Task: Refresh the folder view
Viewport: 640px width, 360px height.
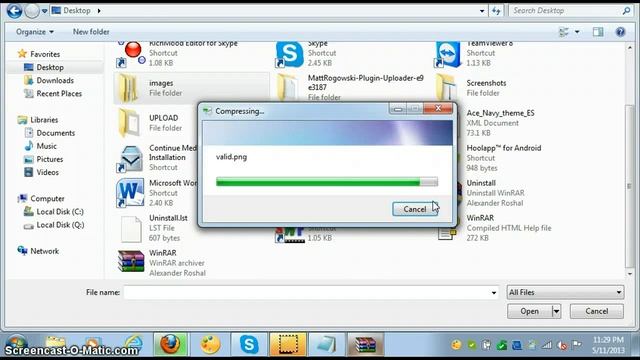Action: point(496,11)
